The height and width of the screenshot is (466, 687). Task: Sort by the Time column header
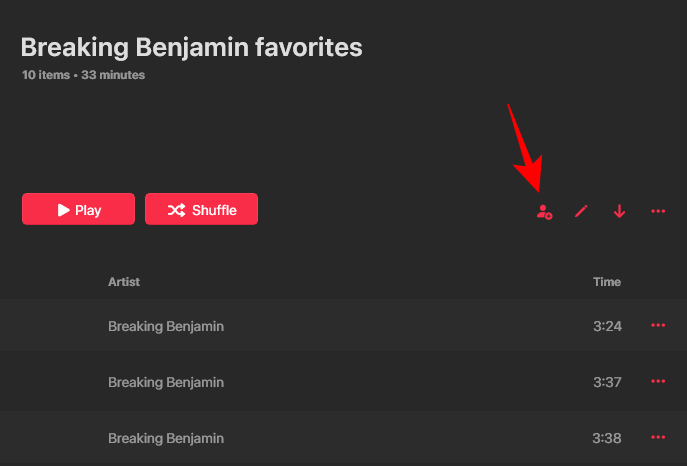tap(607, 282)
